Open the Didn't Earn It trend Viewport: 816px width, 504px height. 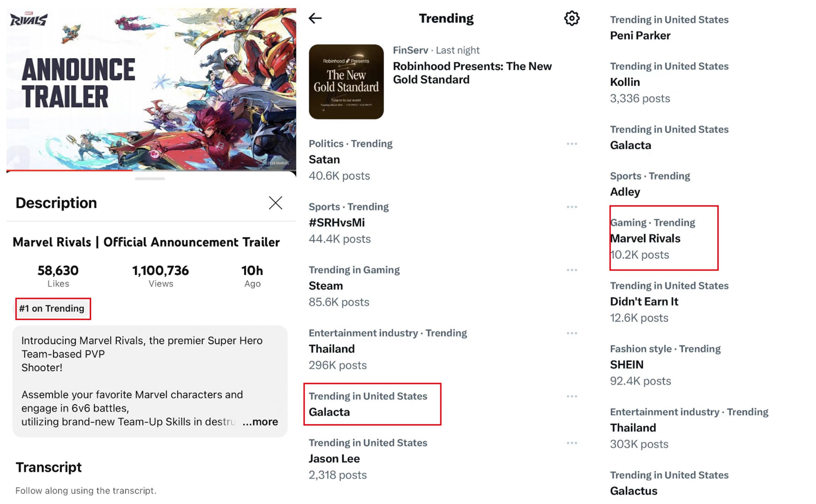click(644, 301)
